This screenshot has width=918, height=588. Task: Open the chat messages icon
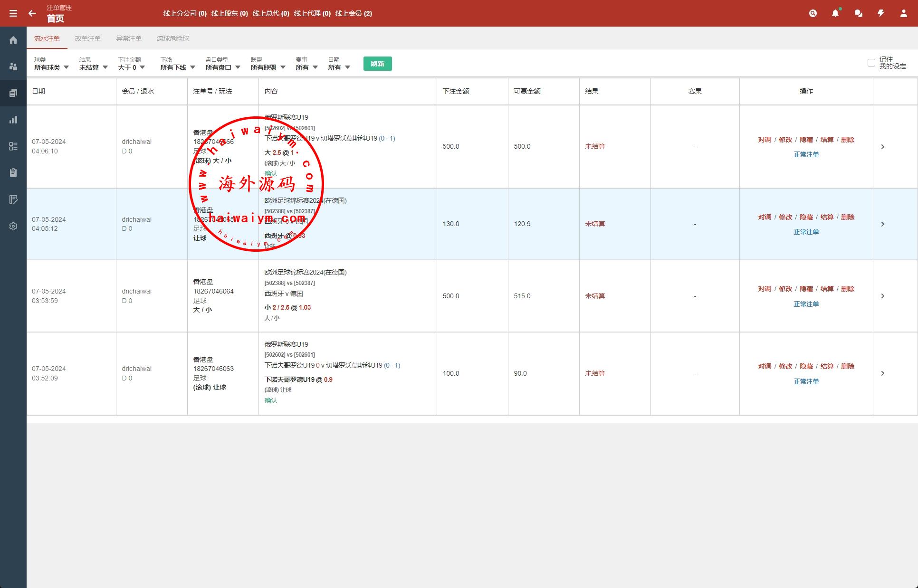[x=858, y=13]
